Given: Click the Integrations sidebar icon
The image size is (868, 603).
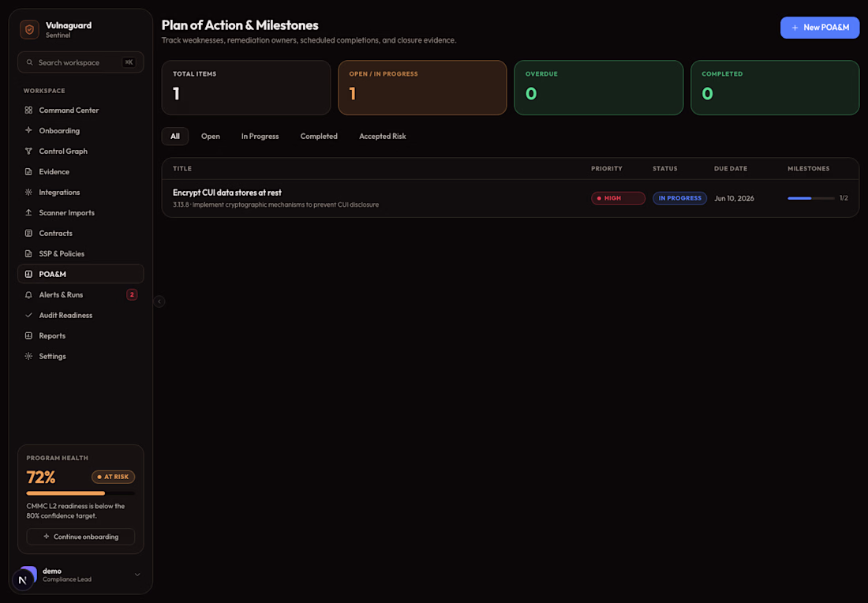Looking at the screenshot, I should [x=28, y=192].
